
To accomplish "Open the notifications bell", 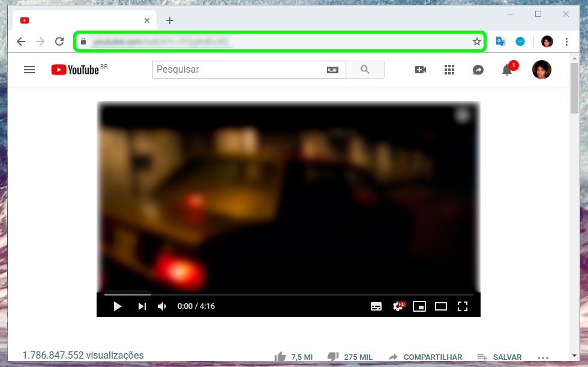I will pyautogui.click(x=507, y=70).
